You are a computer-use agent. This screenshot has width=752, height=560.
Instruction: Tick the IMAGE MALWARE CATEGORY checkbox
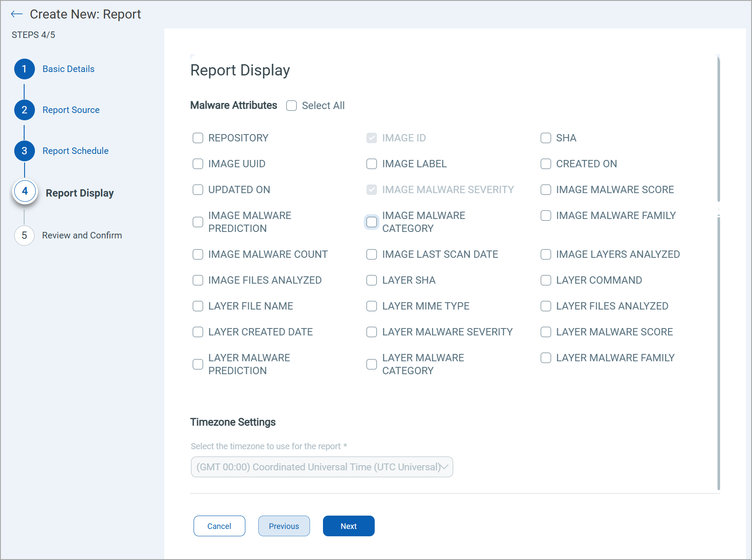(x=372, y=222)
